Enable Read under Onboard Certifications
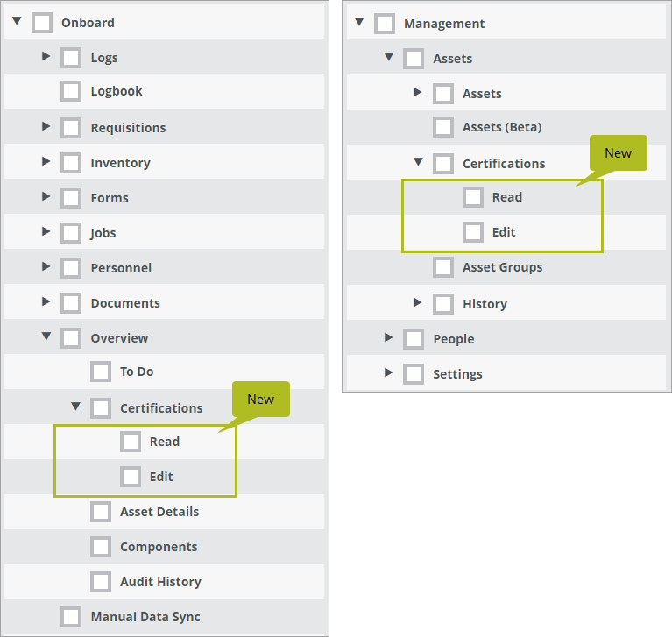672x637 pixels. click(x=131, y=442)
